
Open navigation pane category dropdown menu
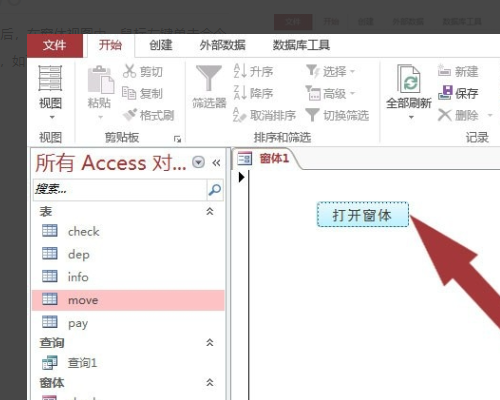coord(198,162)
